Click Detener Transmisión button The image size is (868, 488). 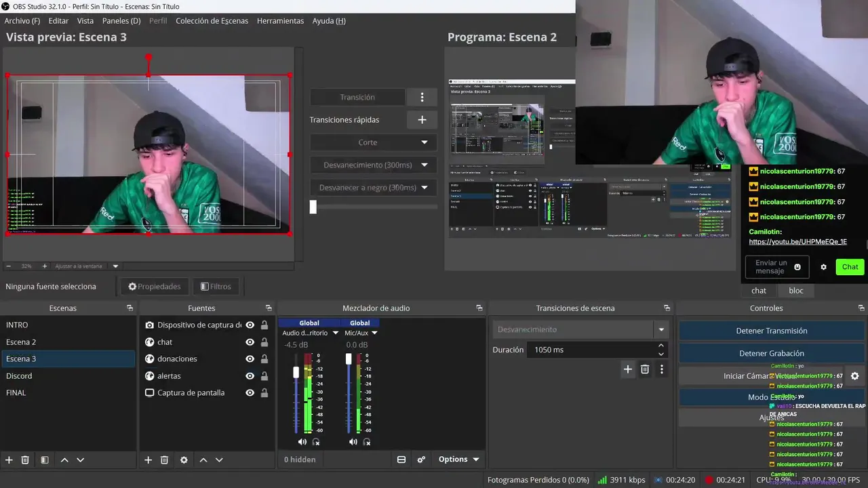coord(772,331)
